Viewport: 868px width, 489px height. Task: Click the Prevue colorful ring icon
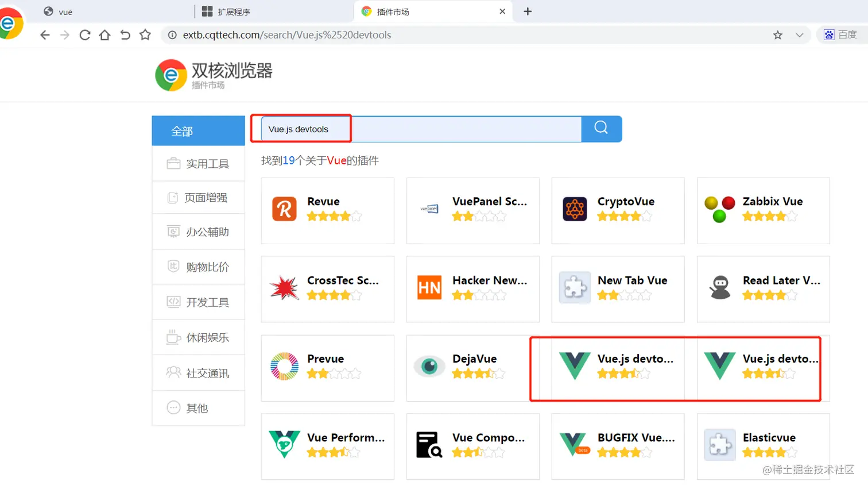tap(285, 366)
